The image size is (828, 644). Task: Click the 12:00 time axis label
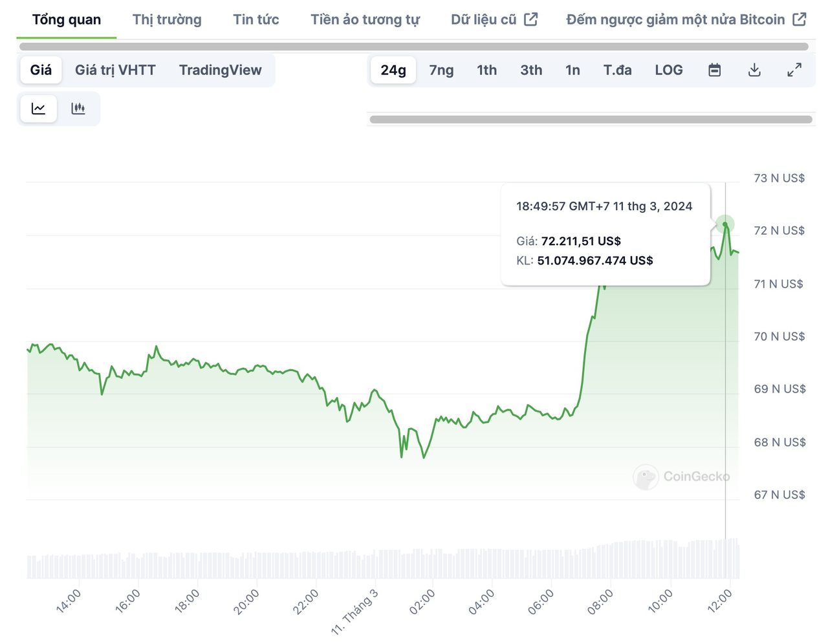coord(719,601)
